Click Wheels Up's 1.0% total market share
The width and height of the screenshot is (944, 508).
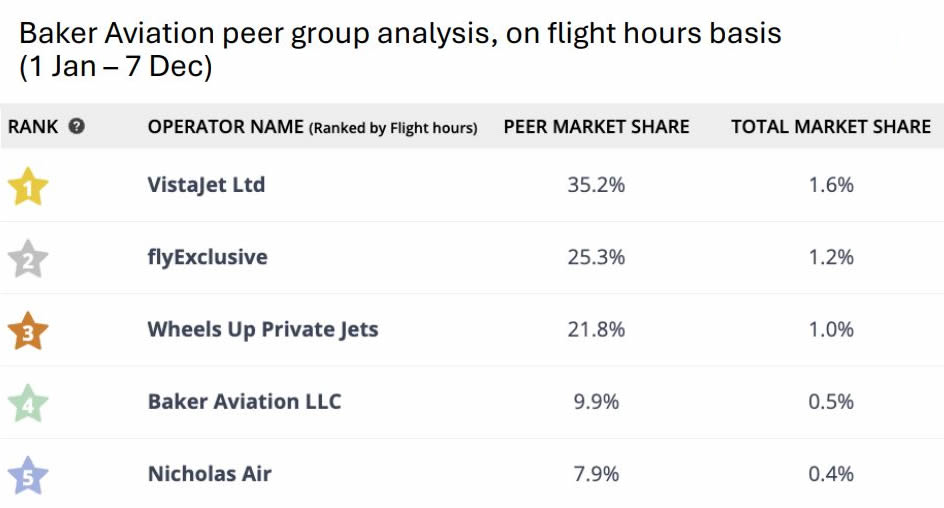coord(831,329)
